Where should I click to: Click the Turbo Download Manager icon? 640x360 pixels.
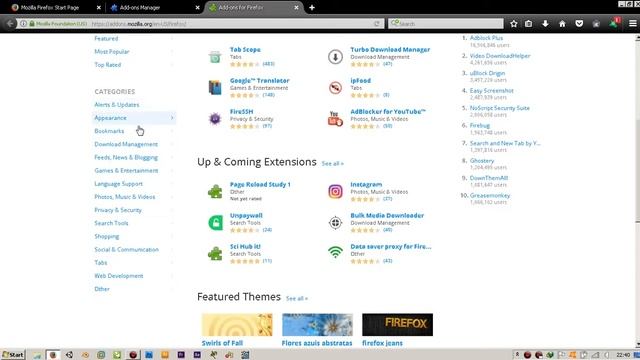pyautogui.click(x=335, y=56)
